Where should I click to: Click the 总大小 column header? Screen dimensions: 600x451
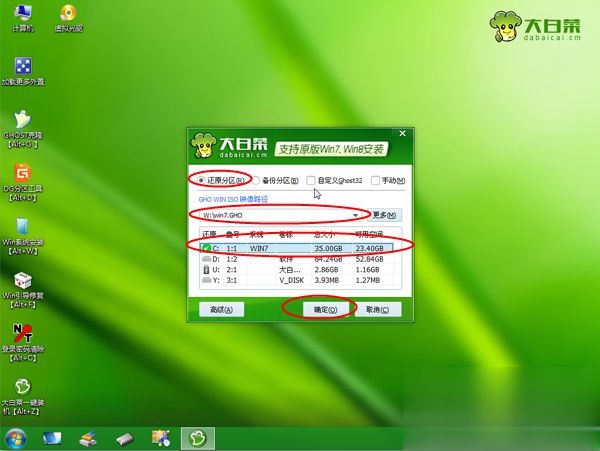click(324, 234)
